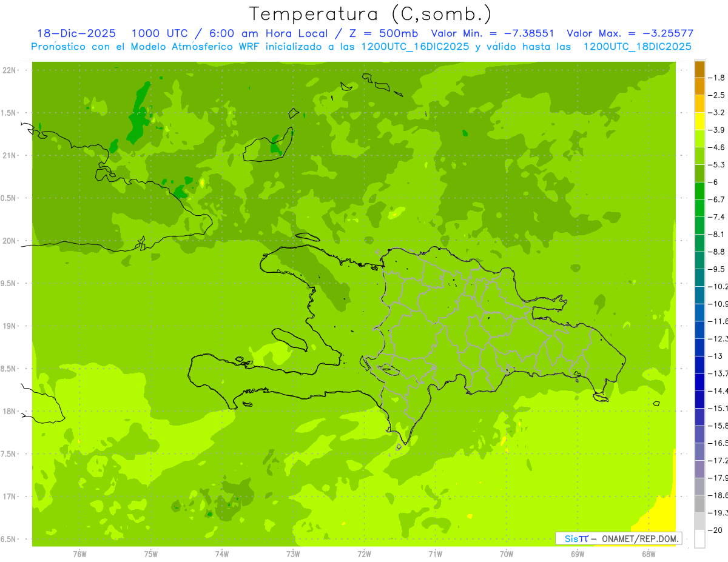Click the '-1.8' color scale label
This screenshot has width=728, height=562.
coord(717,78)
